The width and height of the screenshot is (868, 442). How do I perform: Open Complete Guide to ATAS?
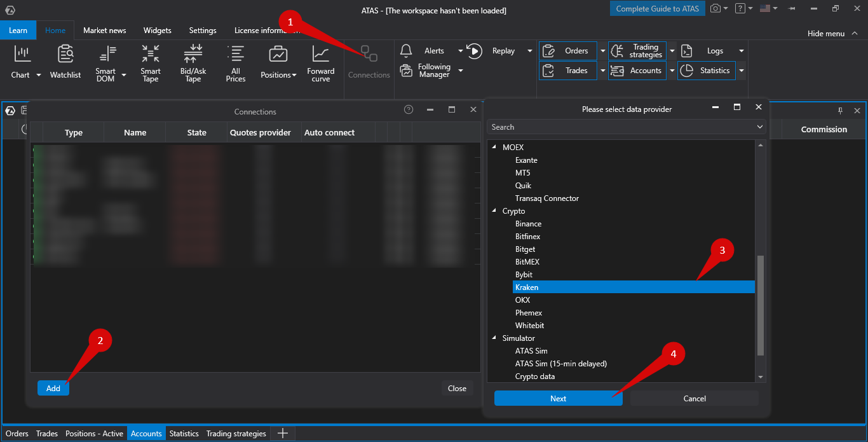pos(658,9)
